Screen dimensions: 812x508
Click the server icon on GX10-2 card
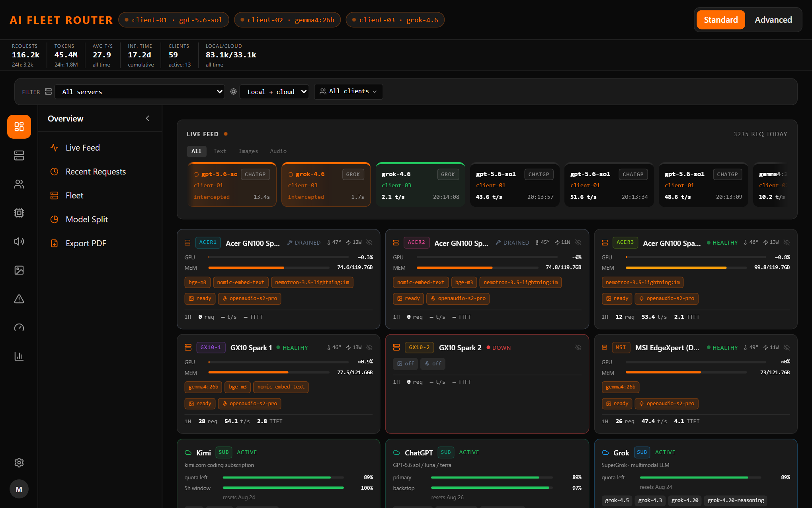point(396,347)
